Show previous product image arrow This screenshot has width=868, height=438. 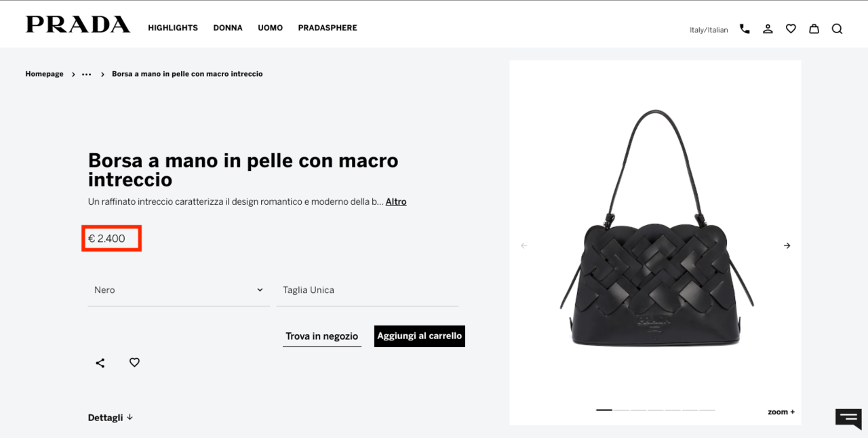tap(524, 245)
